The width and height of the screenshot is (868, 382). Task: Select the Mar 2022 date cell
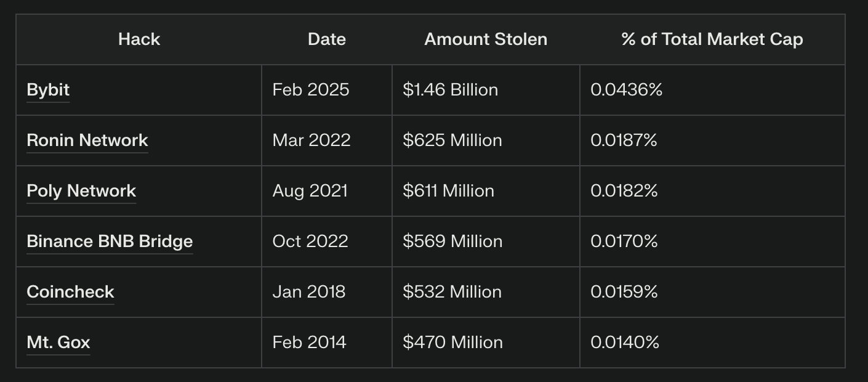point(311,140)
